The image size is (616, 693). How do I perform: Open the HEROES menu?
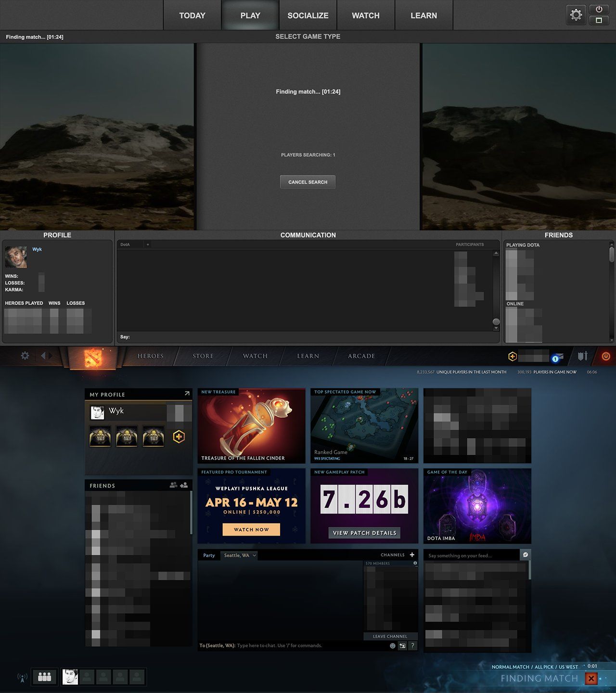pyautogui.click(x=150, y=356)
